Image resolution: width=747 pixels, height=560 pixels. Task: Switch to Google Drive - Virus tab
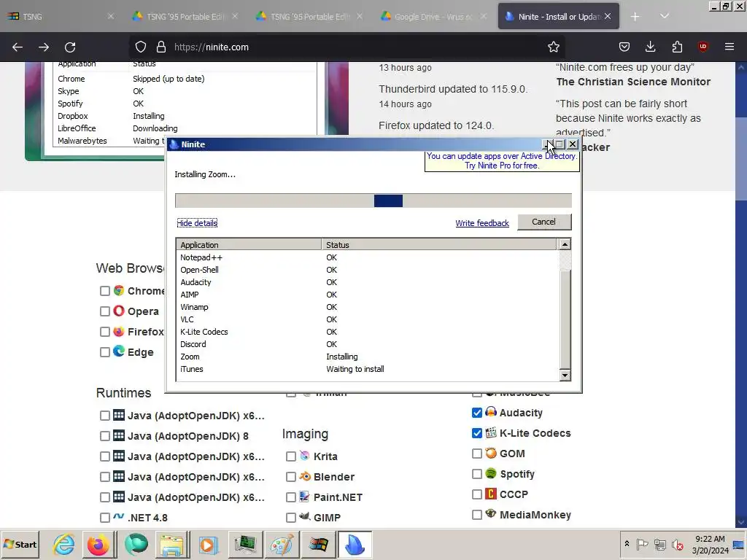[x=433, y=17]
